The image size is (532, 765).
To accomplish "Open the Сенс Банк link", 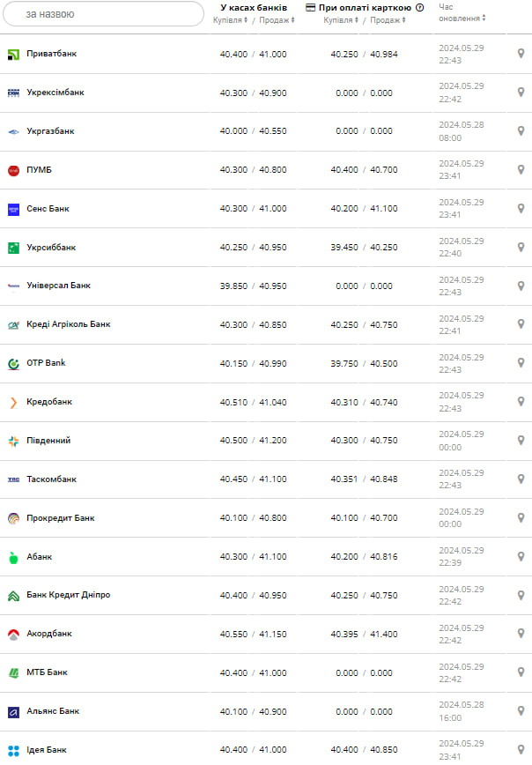I will [x=48, y=209].
